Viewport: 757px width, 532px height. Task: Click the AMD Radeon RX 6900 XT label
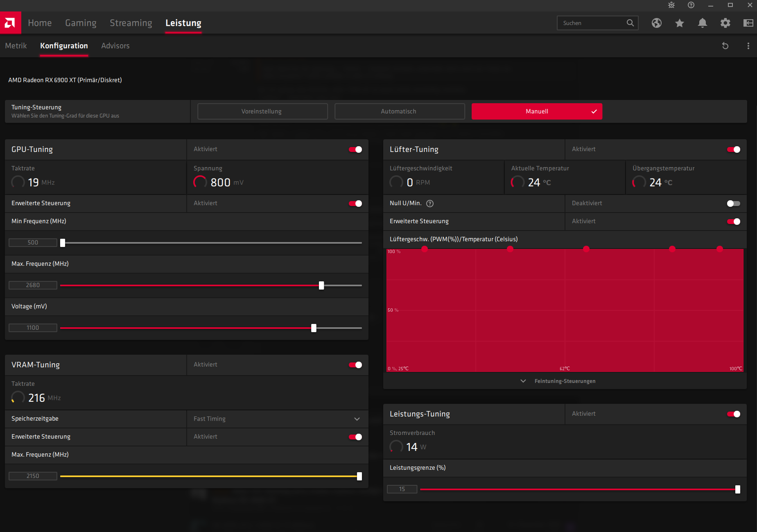point(65,80)
